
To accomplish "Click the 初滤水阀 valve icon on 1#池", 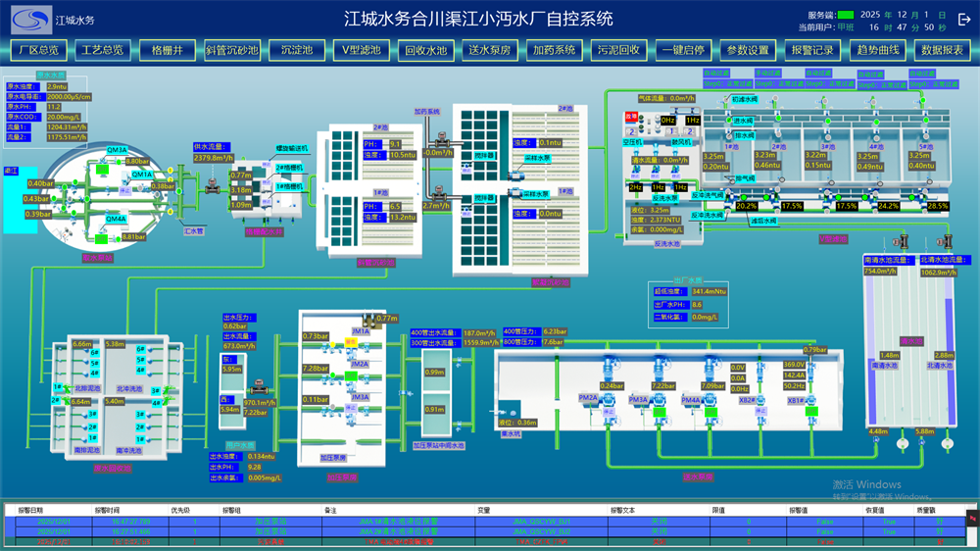I will 727,99.
